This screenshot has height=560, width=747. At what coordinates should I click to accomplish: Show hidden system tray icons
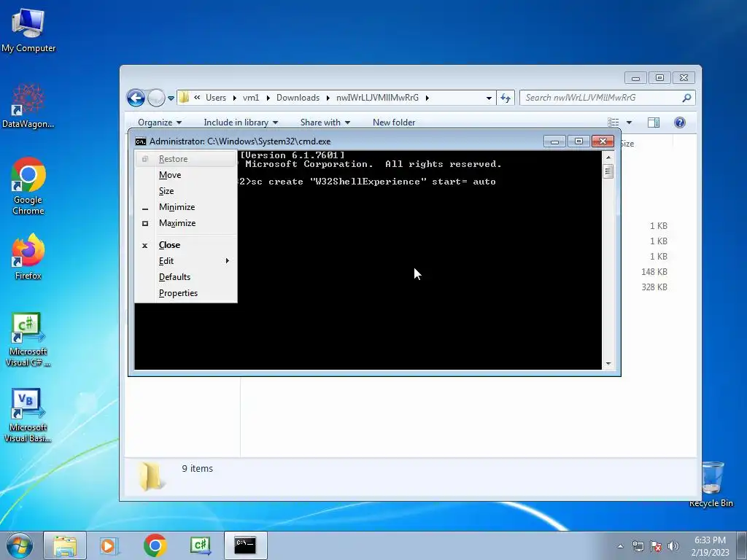(x=620, y=546)
